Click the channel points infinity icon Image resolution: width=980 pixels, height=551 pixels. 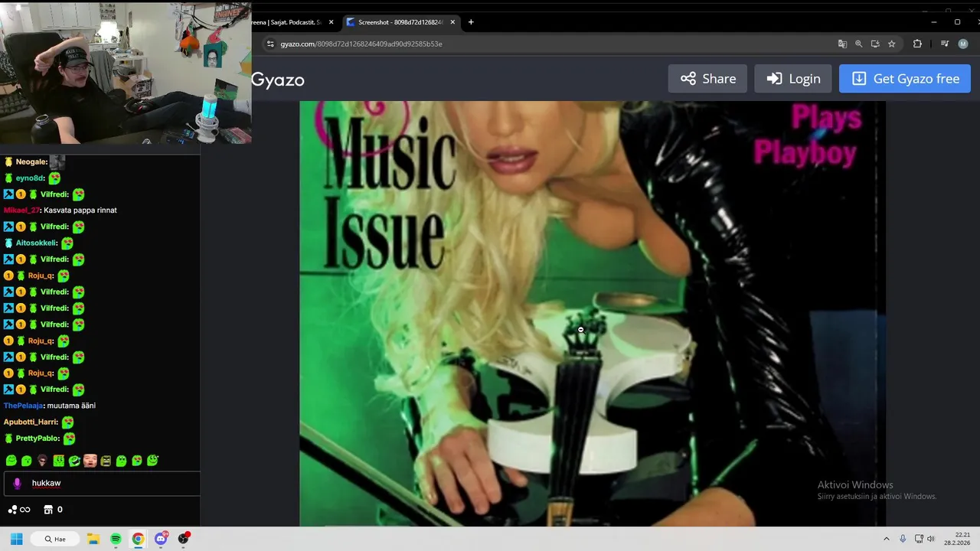19,510
